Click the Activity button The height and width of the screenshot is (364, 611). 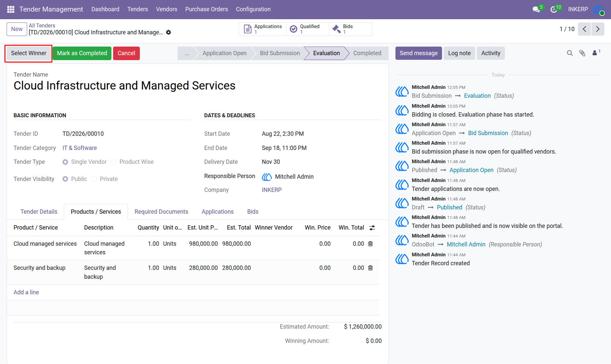(491, 53)
